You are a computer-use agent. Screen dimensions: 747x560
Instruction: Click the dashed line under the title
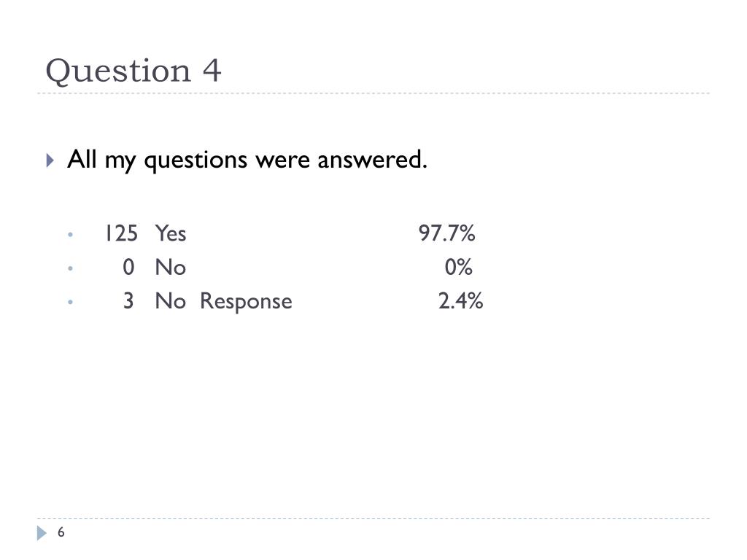click(373, 93)
